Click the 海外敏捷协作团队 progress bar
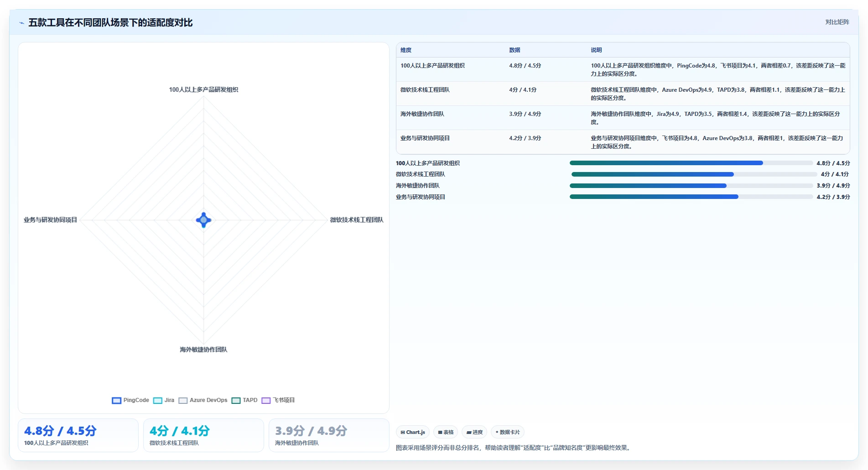The height and width of the screenshot is (470, 868). click(691, 186)
